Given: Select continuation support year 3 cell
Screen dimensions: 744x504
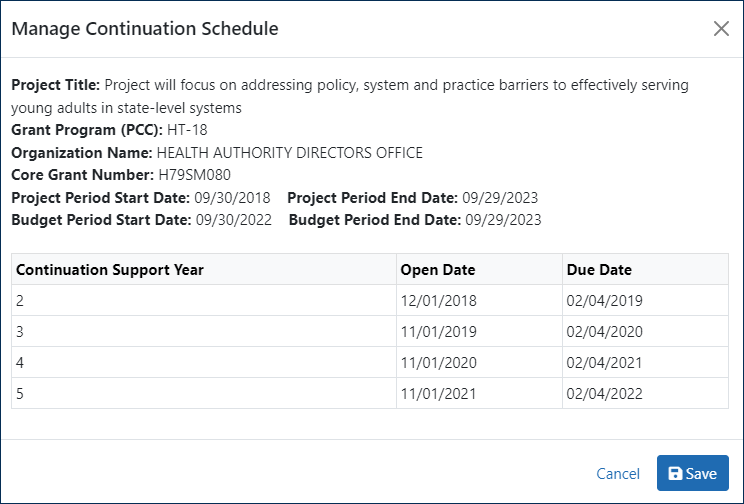Looking at the screenshot, I should point(204,331).
